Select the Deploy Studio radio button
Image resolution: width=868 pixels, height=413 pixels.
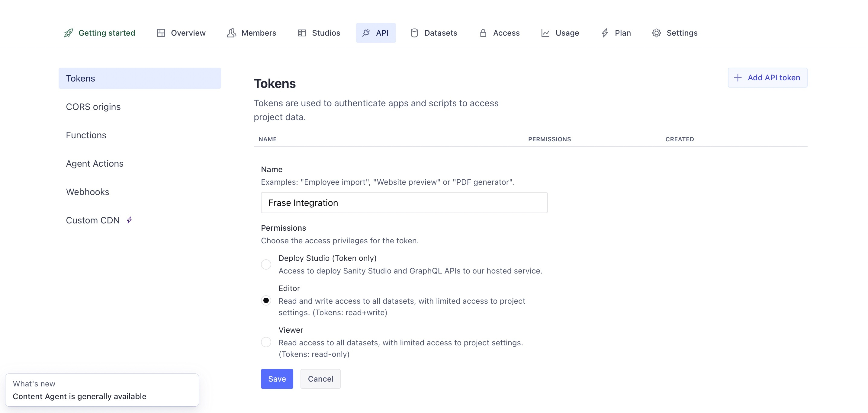(266, 264)
